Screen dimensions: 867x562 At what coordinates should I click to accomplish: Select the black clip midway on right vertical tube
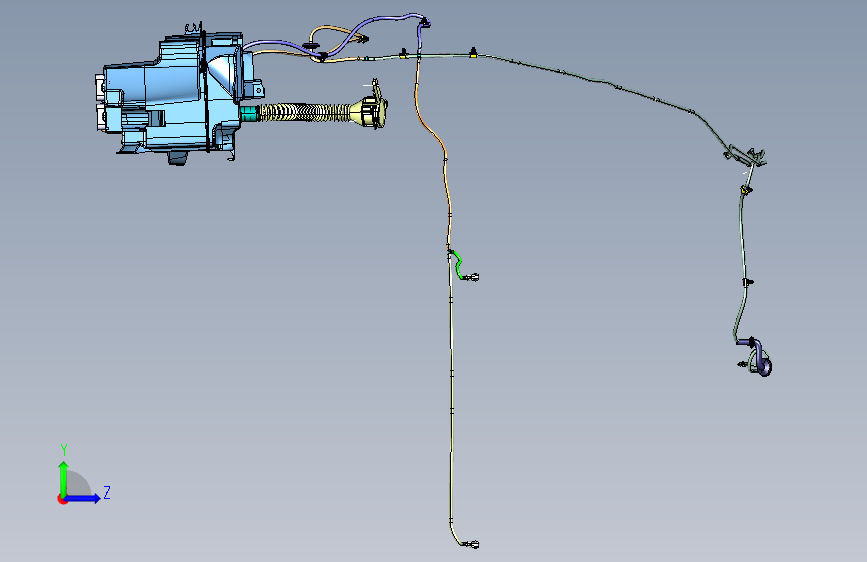coord(747,282)
